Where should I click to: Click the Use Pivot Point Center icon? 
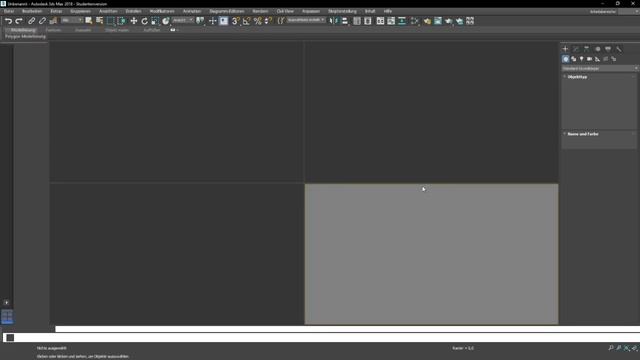click(x=200, y=21)
